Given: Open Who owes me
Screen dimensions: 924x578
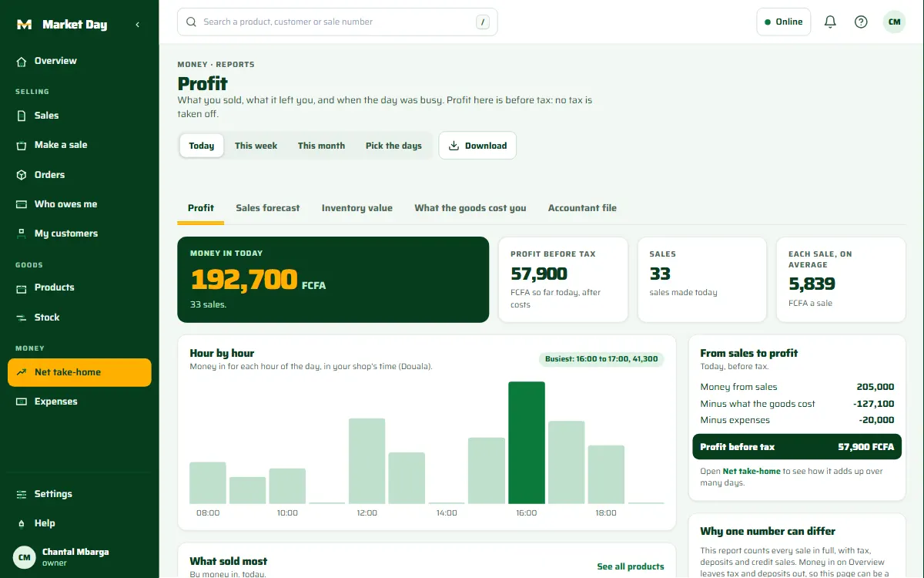Looking at the screenshot, I should pyautogui.click(x=79, y=204).
